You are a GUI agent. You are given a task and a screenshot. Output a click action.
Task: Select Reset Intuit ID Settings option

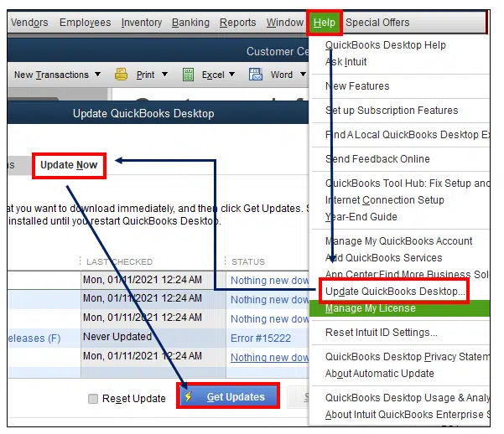381,333
